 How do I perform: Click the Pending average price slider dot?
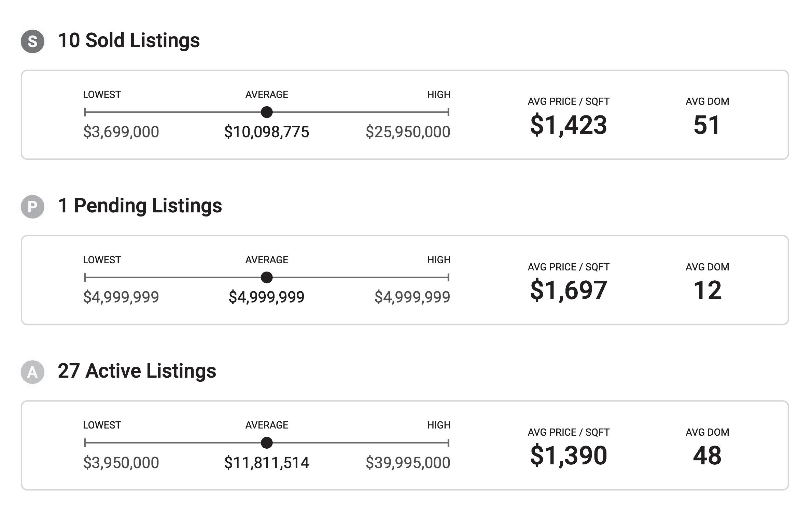click(x=267, y=277)
